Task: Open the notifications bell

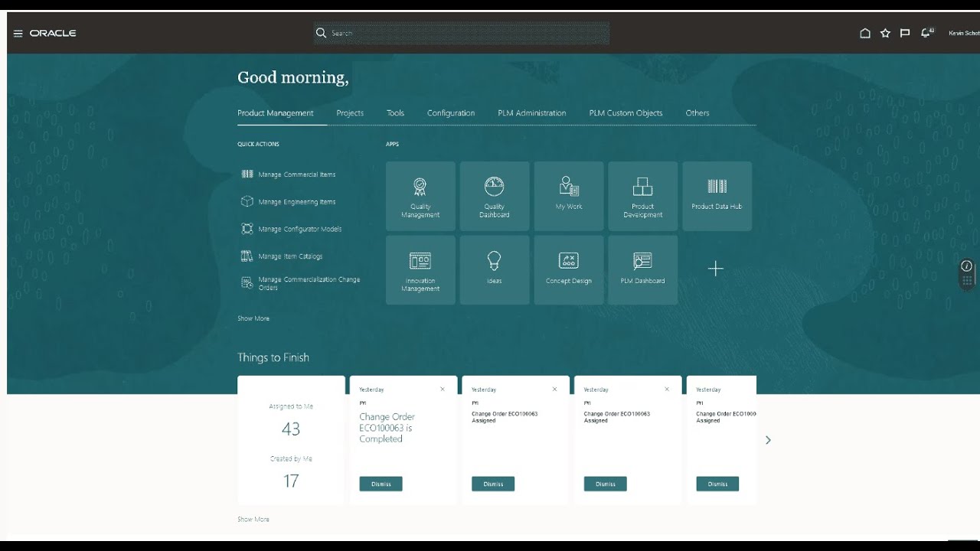Action: [927, 33]
